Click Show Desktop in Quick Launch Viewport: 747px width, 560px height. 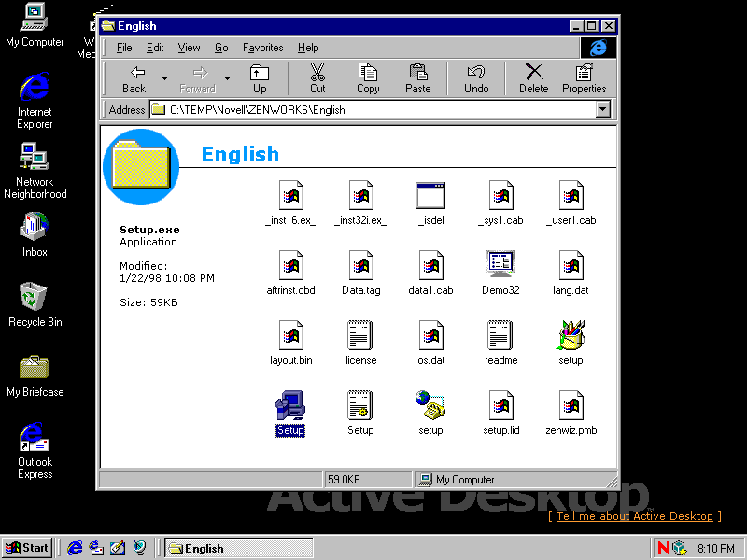(118, 548)
